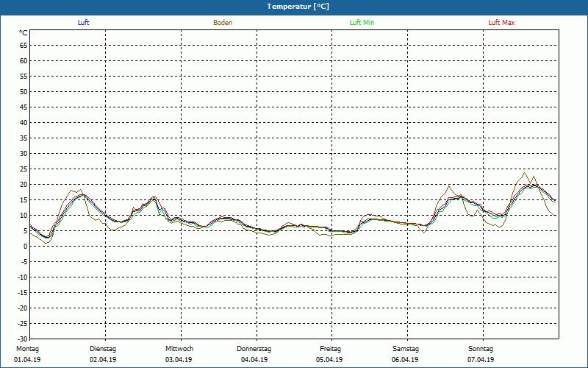Click the Mittwoch day label
This screenshot has height=368, width=588.
point(179,349)
